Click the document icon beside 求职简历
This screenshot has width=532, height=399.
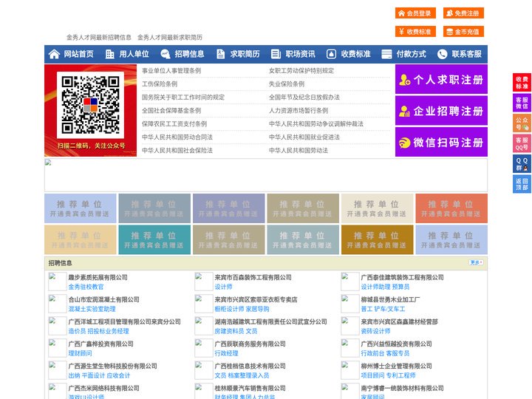(x=220, y=54)
